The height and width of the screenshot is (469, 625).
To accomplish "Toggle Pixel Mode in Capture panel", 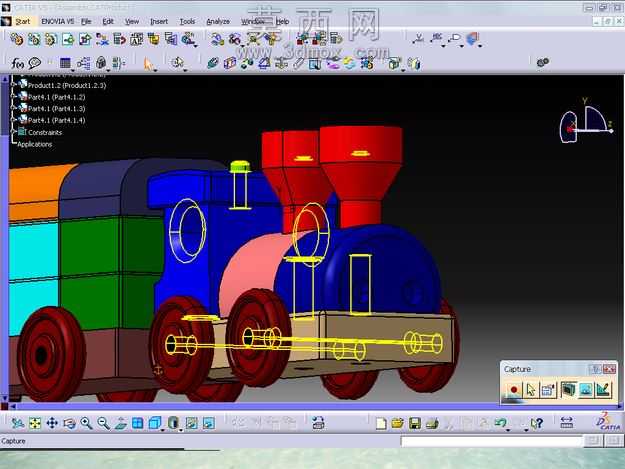I will (586, 389).
